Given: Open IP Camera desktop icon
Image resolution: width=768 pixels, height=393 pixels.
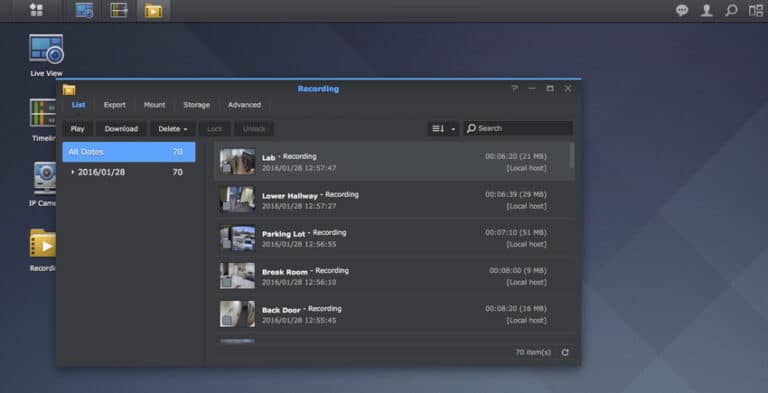Looking at the screenshot, I should pos(44,184).
